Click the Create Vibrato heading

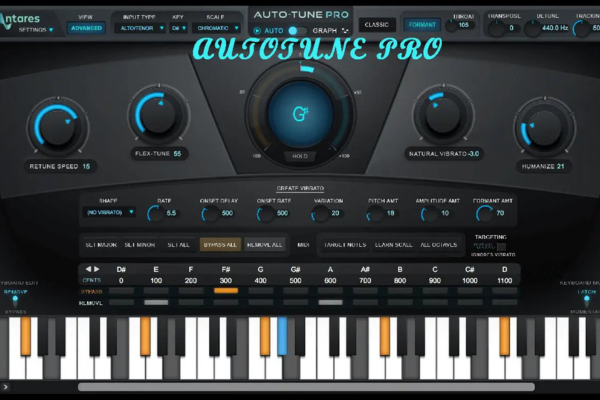coord(300,188)
